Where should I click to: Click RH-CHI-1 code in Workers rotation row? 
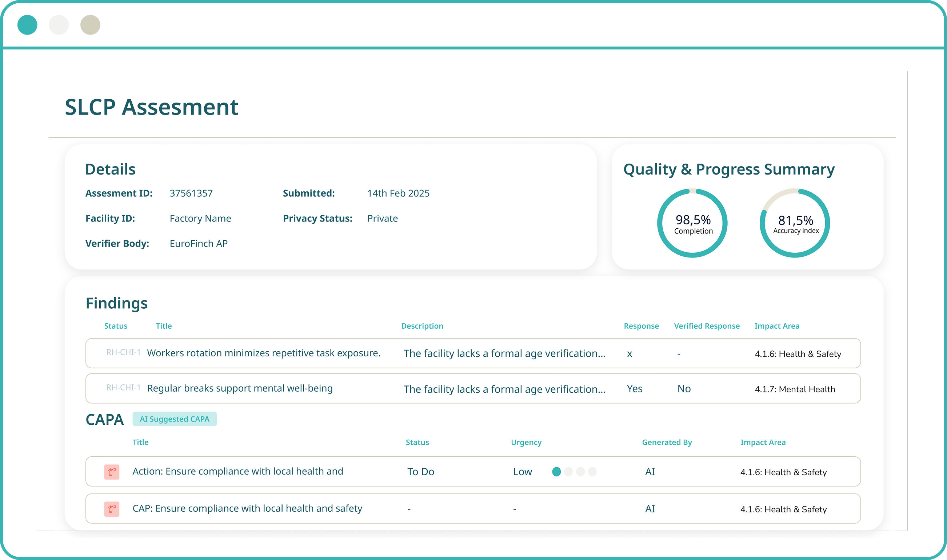coord(123,352)
